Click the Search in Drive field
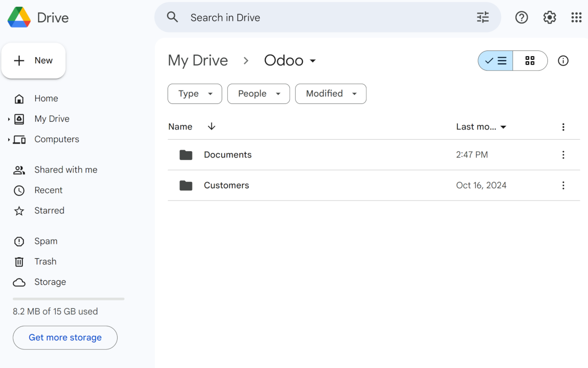The width and height of the screenshot is (588, 368). (327, 17)
